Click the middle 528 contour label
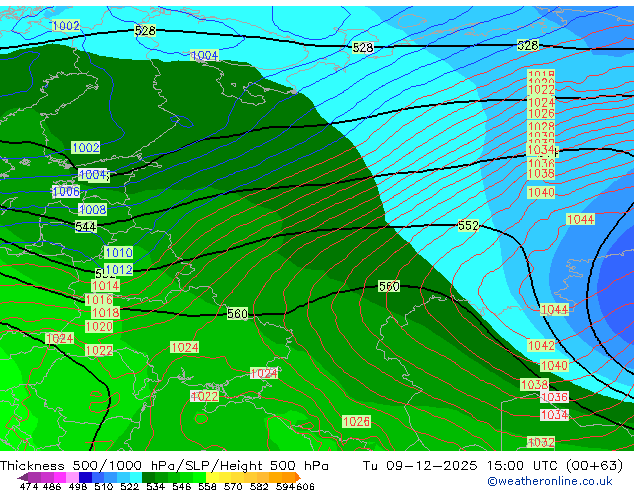Screen dimensions: 634x490 coord(363,48)
